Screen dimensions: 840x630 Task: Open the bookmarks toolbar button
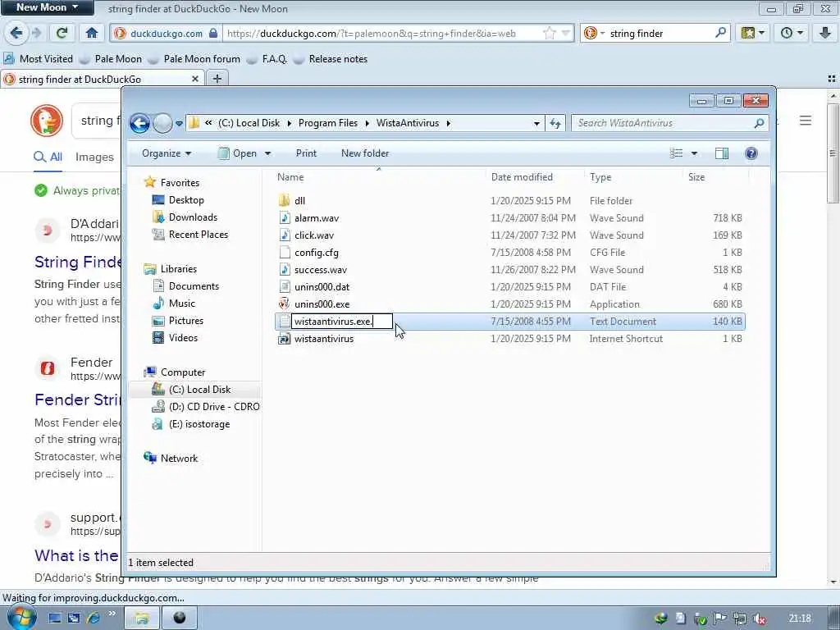click(x=752, y=33)
